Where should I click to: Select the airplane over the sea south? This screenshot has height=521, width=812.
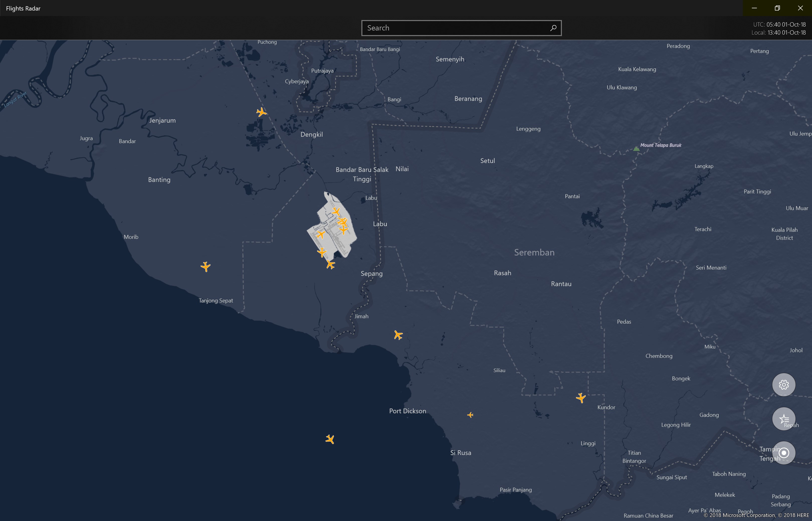[330, 439]
